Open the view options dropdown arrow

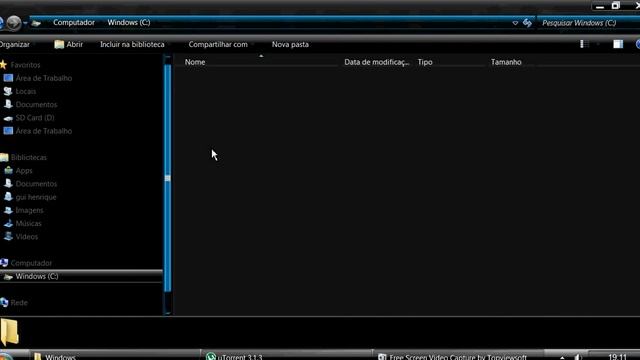(x=598, y=44)
